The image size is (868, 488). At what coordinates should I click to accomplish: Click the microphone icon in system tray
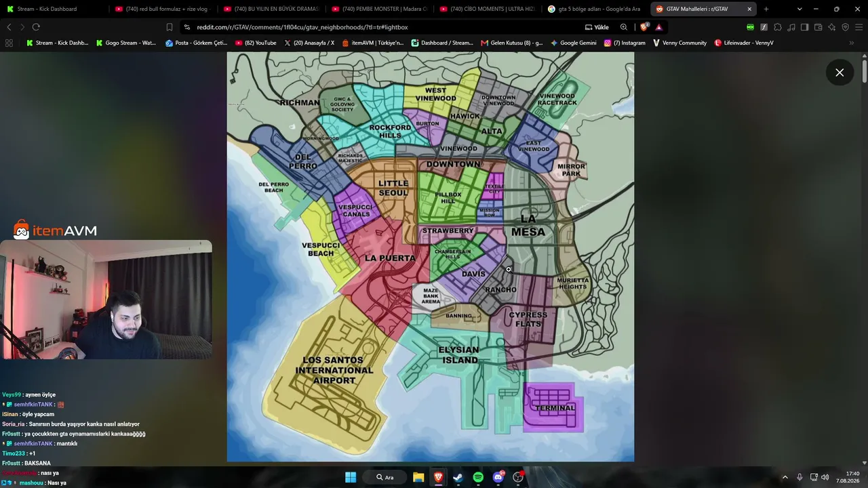800,477
